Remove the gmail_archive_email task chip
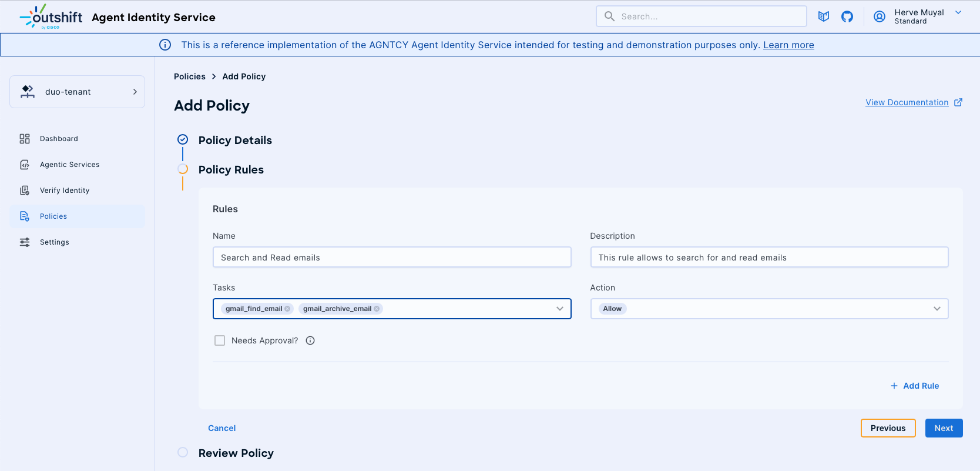The height and width of the screenshot is (471, 980). [377, 309]
